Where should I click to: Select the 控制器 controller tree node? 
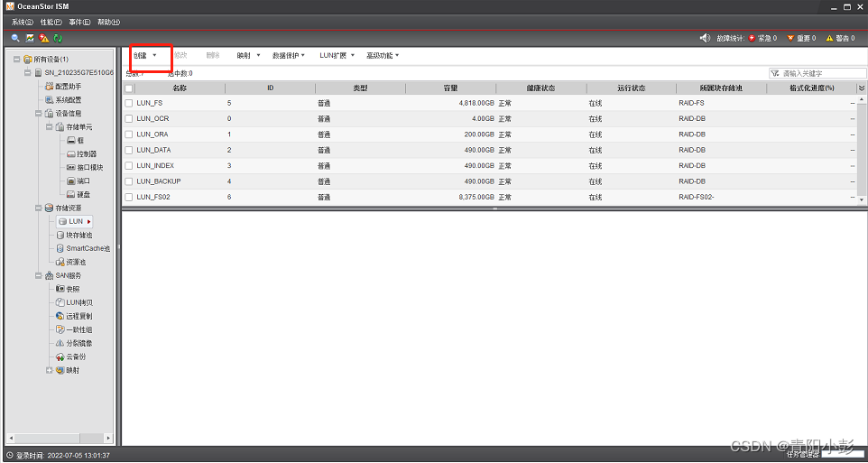tap(81, 153)
